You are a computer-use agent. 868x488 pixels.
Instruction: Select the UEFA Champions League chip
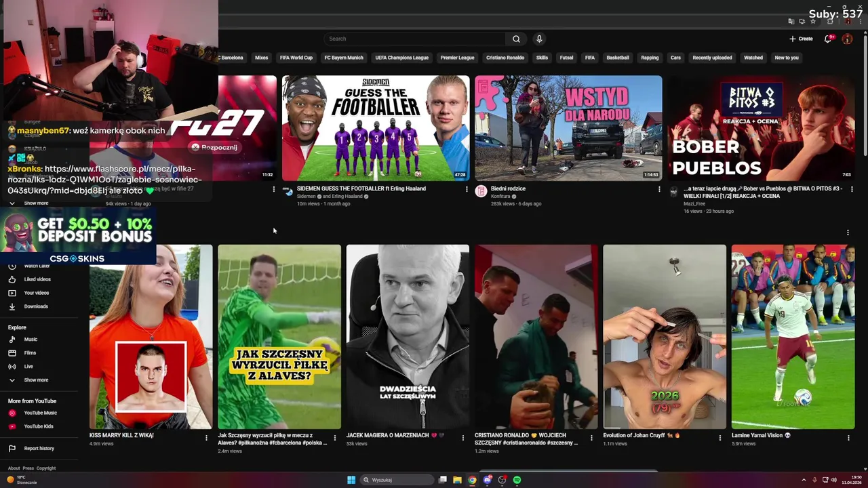401,58
